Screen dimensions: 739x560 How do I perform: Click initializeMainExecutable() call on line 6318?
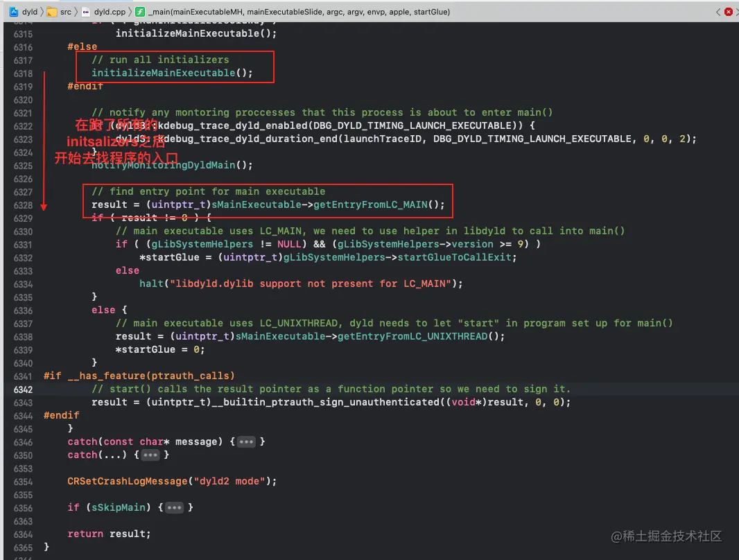[172, 73]
